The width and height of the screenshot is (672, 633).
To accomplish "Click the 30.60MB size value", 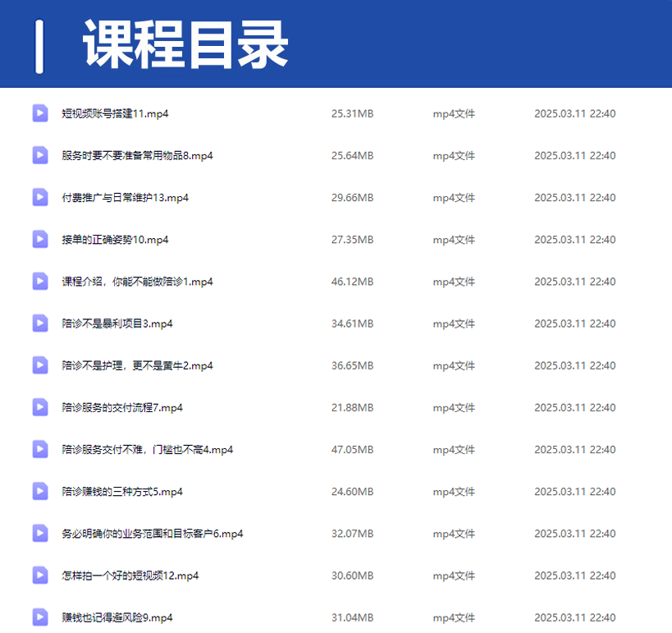I will (x=352, y=576).
